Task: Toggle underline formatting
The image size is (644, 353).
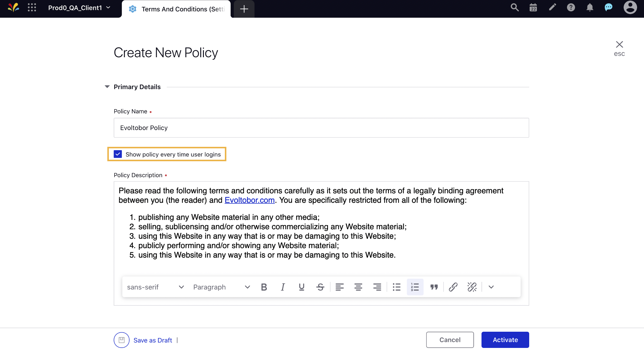Action: 302,287
